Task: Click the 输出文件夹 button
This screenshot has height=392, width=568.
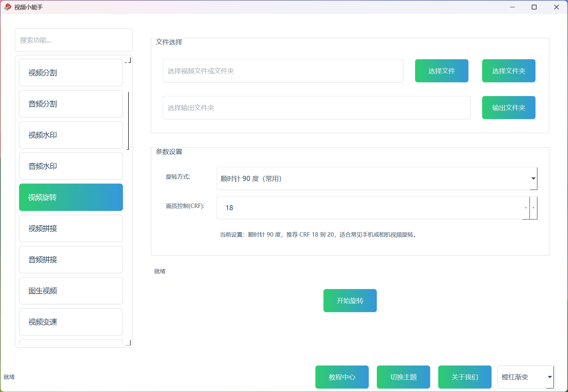Action: click(508, 108)
